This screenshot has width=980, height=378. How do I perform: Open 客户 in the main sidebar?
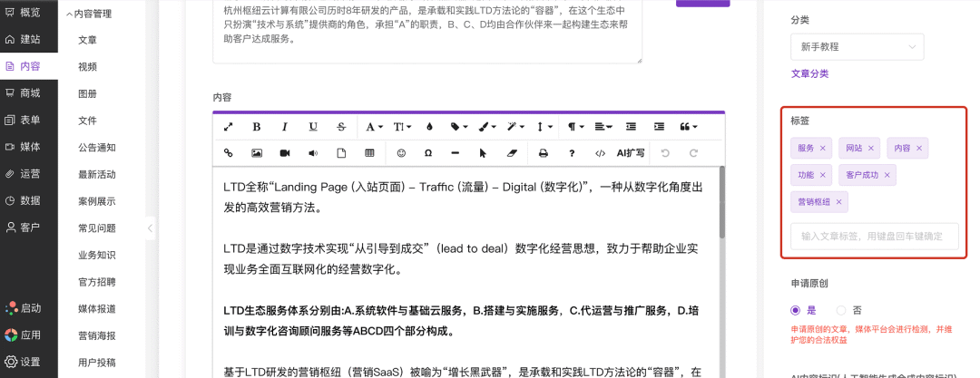tap(29, 228)
